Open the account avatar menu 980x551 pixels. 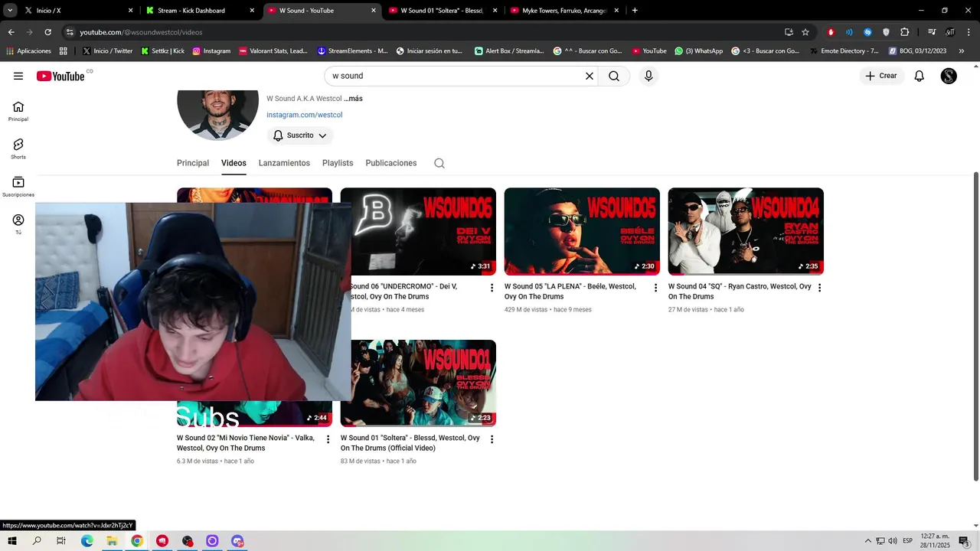pos(949,76)
